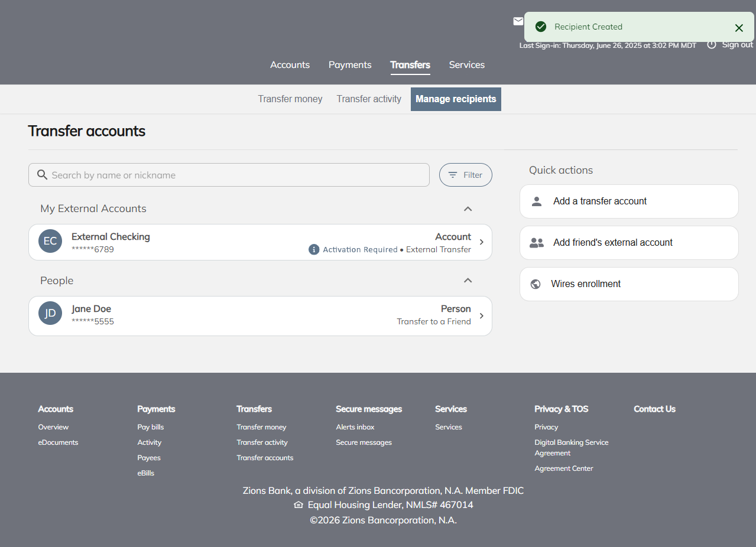Click the Sign out link
The image size is (756, 547).
pos(737,45)
